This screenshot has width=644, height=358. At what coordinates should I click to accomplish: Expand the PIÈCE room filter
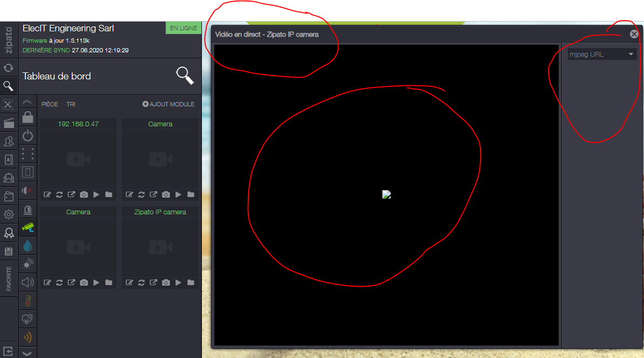tap(50, 104)
